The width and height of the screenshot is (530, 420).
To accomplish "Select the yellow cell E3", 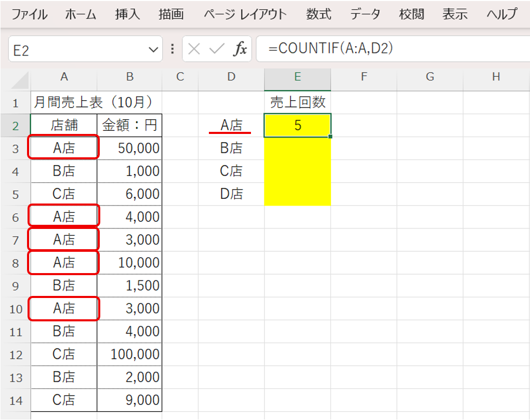I will pos(297,148).
